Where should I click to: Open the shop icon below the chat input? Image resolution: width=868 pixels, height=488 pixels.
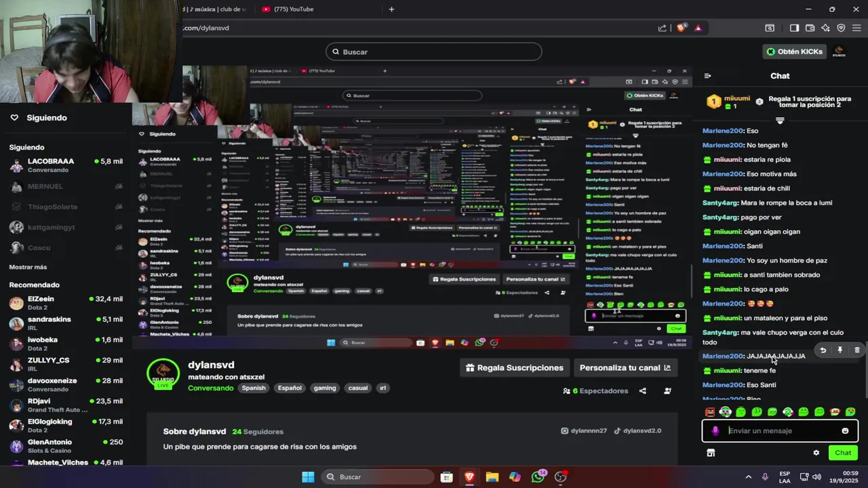pos(711,453)
